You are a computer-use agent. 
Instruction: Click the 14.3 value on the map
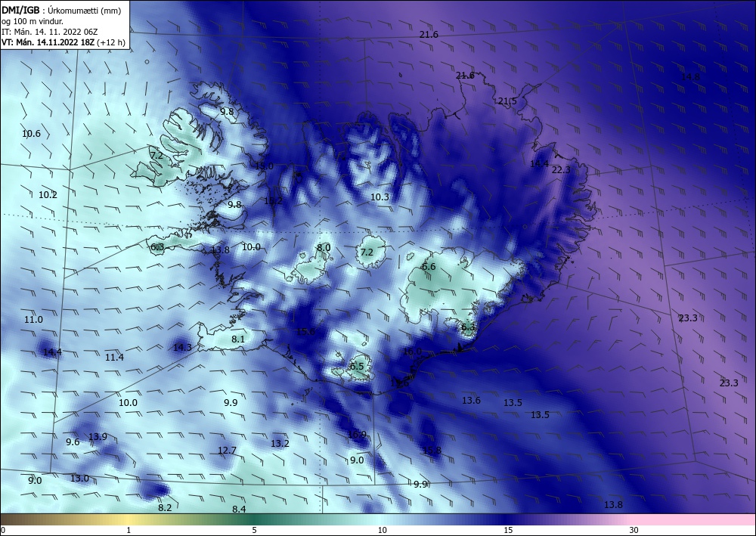pos(182,347)
